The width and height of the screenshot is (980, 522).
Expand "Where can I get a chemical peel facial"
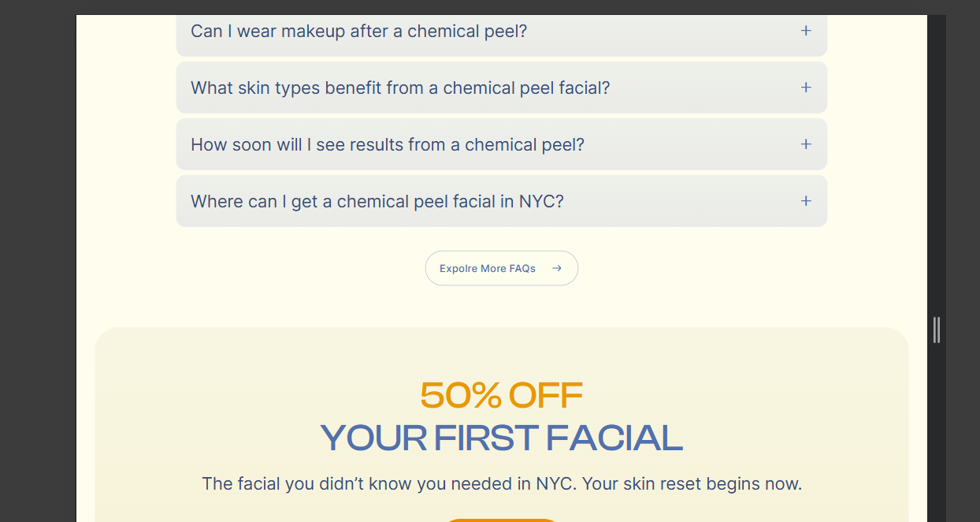(x=377, y=202)
